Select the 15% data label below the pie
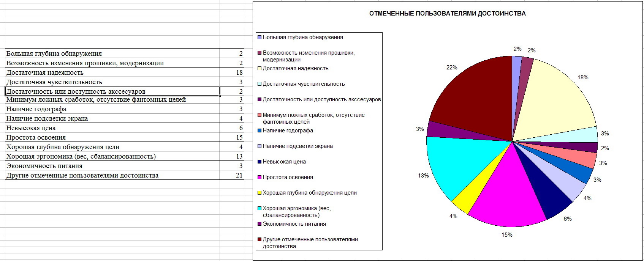The image size is (644, 261). 507,235
